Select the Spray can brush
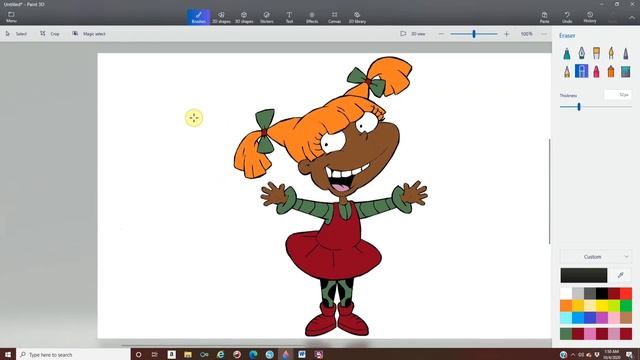 point(611,71)
